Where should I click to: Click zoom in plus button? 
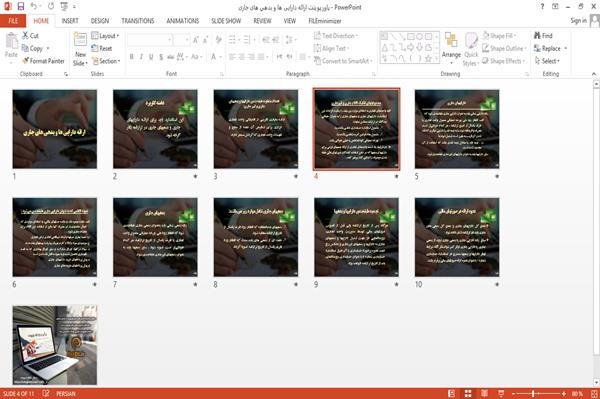(x=564, y=394)
